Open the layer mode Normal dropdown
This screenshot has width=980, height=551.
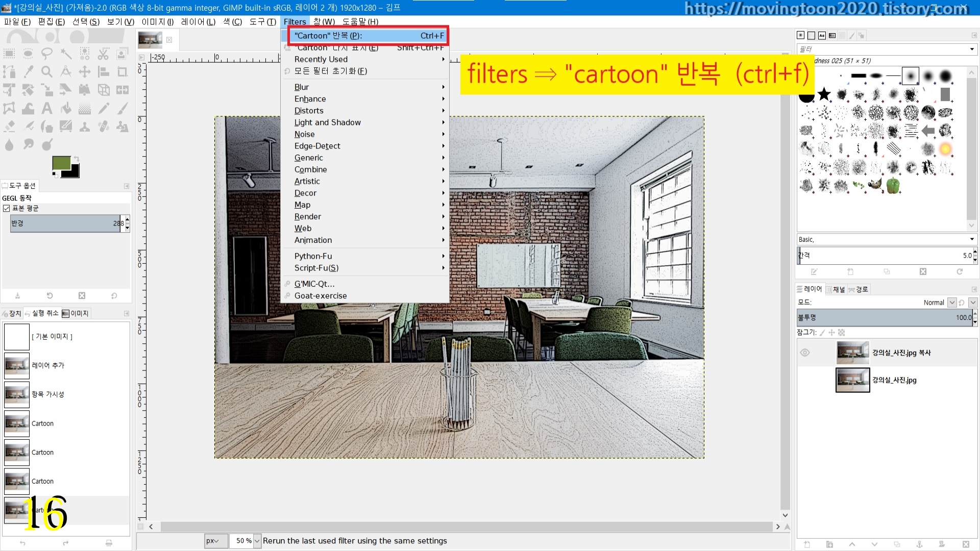click(951, 303)
